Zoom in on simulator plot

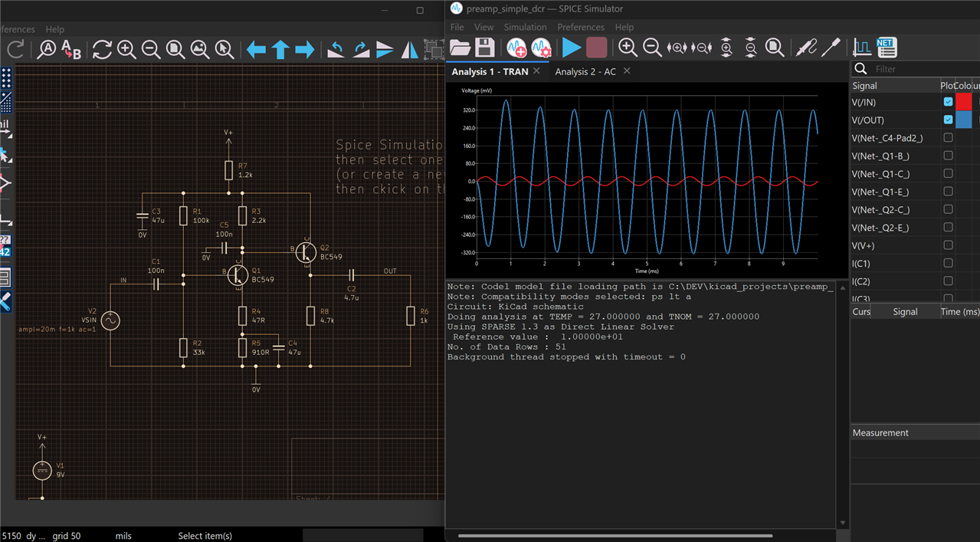[628, 48]
